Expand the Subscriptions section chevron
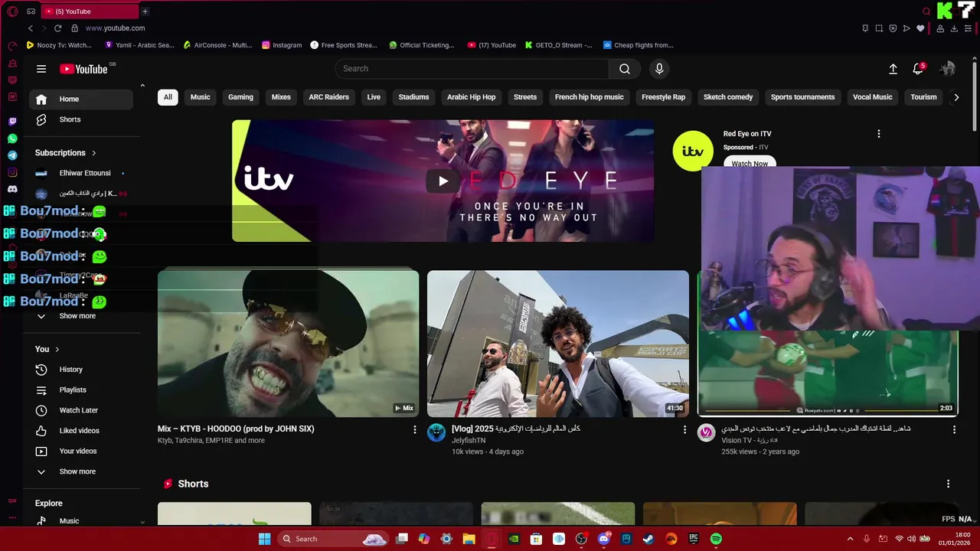 [94, 153]
